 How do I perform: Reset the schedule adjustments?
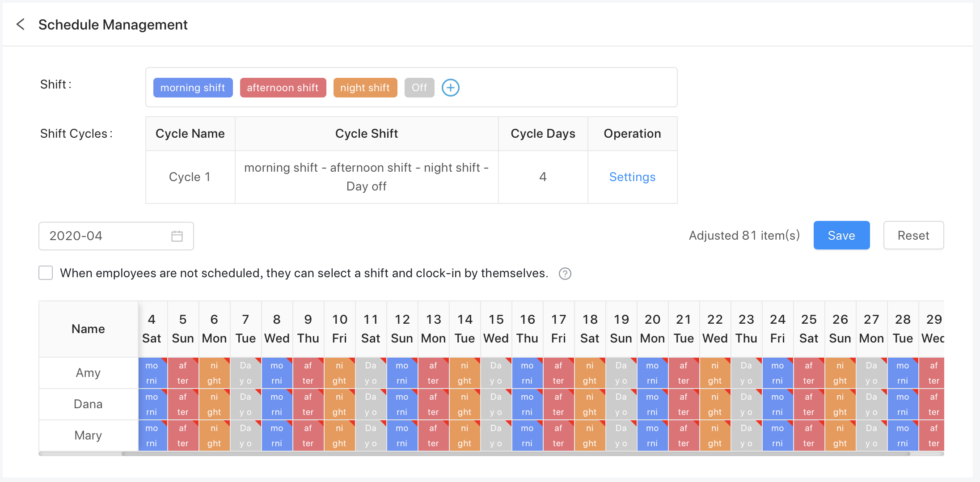tap(913, 236)
